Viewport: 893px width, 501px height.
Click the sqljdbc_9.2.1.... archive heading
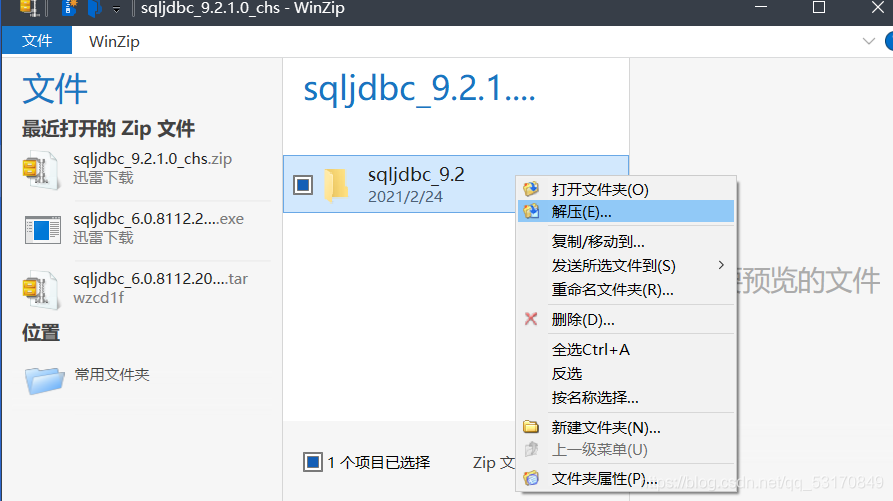click(x=419, y=89)
